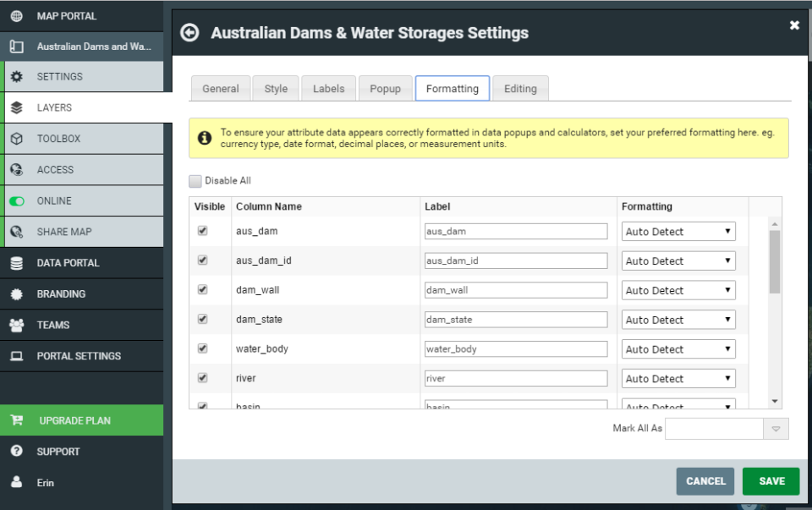
Task: Open Map Portal globe icon
Action: point(16,16)
